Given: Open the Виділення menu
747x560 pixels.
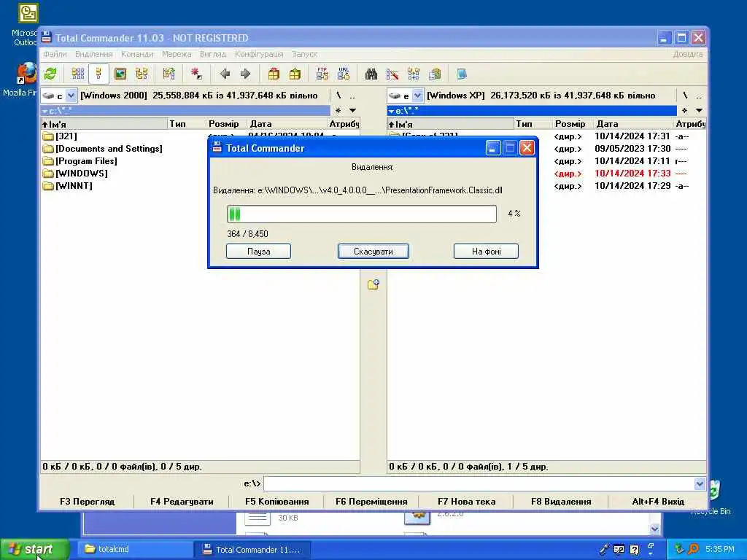Looking at the screenshot, I should 94,54.
